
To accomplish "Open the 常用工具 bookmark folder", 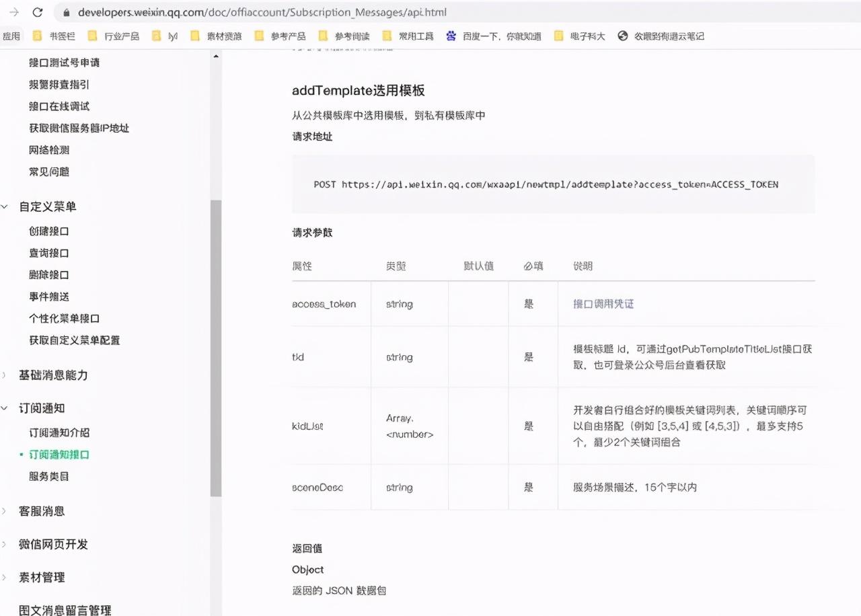I will pos(408,36).
